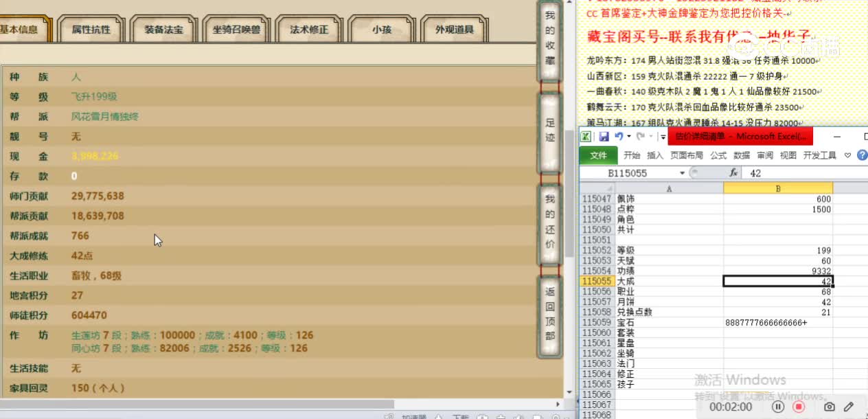Open the 外观道具 tab

454,30
